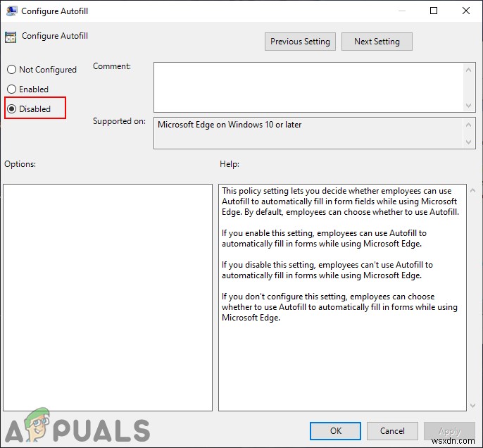Click the 'Comment:' label
Viewport: 483px width, 448px height.
pos(112,66)
